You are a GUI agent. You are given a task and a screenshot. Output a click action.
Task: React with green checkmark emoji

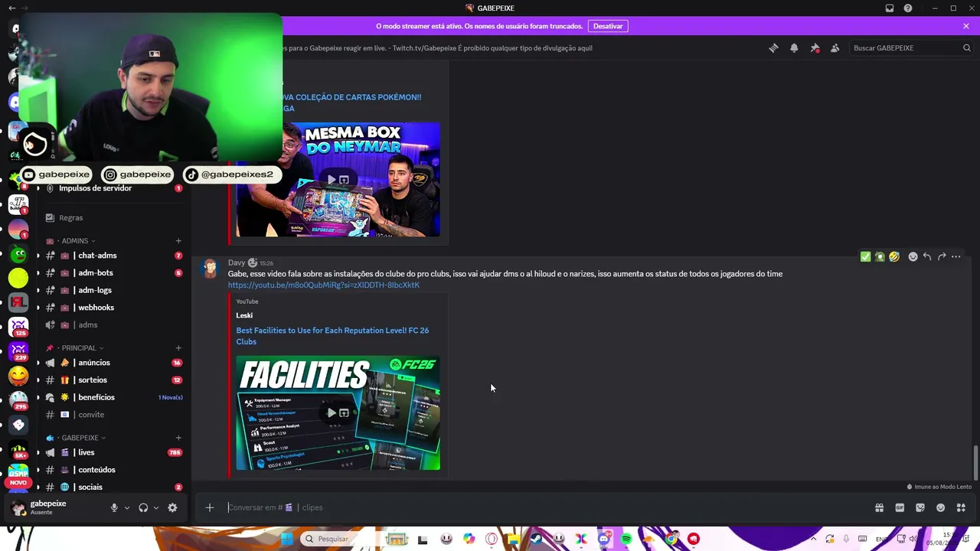coord(865,257)
